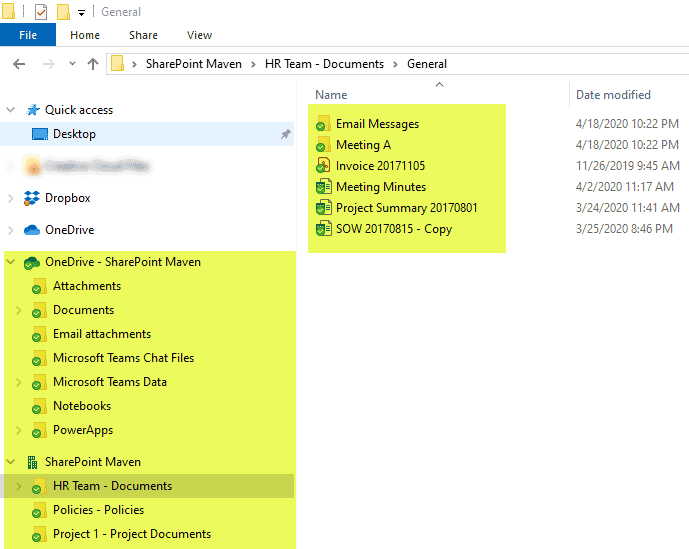Select Microsoft Teams Chat Files folder
Viewport: 689px width, 549px height.
tap(123, 358)
